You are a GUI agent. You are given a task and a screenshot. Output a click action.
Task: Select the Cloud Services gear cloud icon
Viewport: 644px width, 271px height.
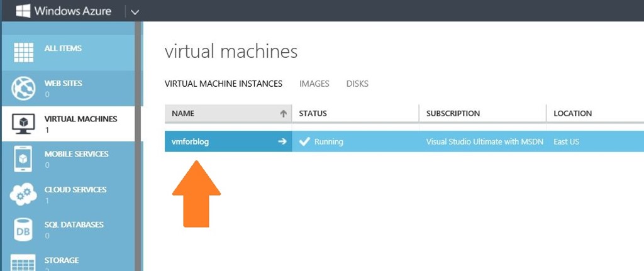[23, 194]
